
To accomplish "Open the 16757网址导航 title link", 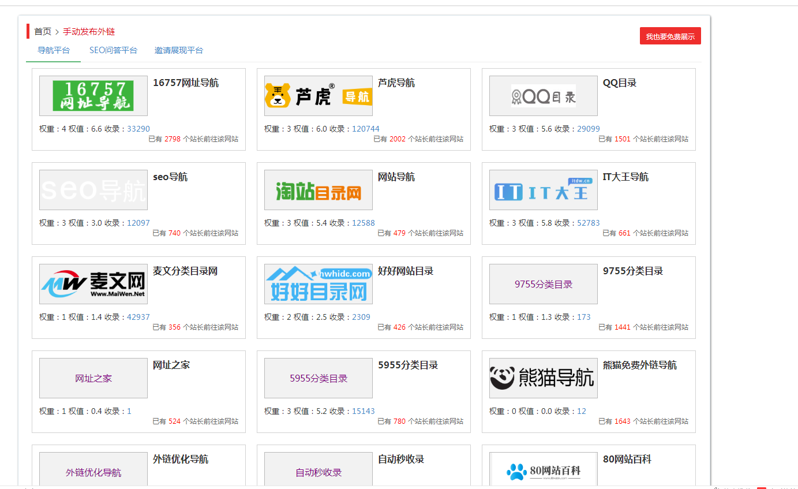I will (x=186, y=83).
